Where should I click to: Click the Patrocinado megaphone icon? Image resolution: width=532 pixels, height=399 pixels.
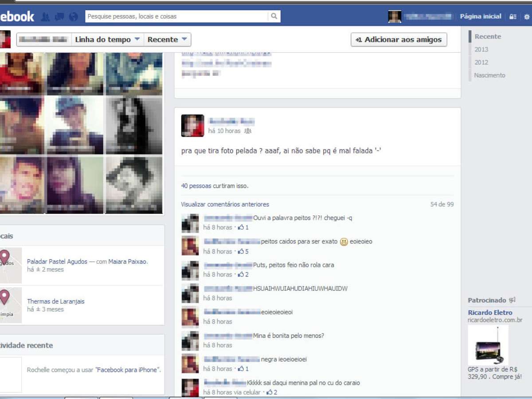(512, 300)
